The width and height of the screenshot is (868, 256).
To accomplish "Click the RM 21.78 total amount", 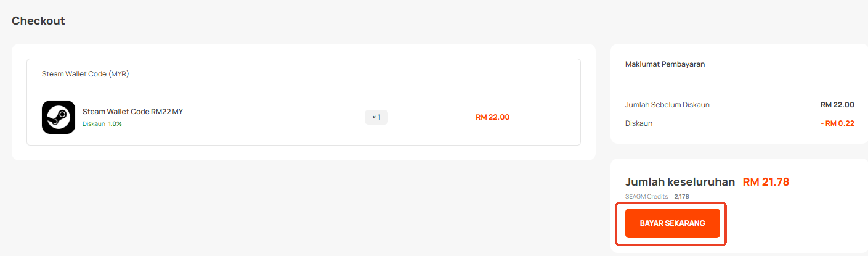I will (766, 182).
